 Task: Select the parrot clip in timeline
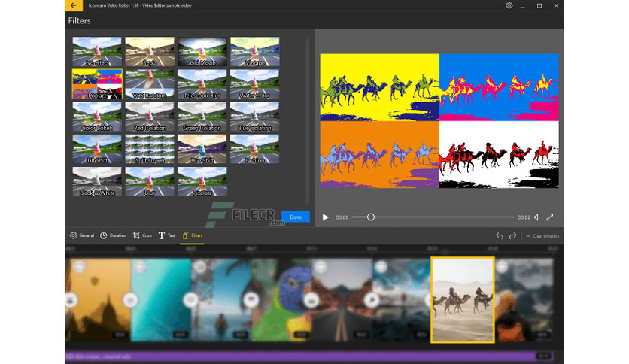[x=281, y=300]
